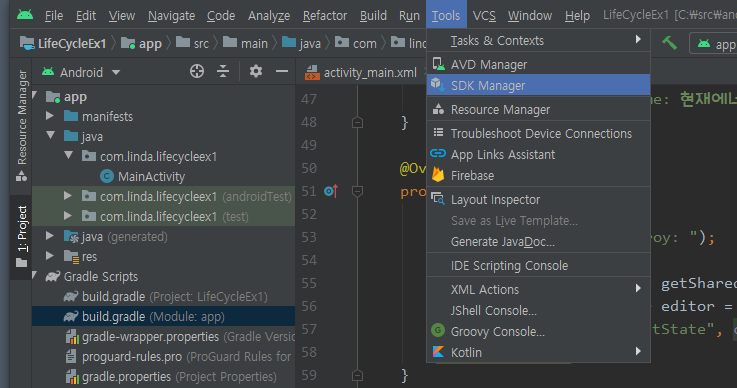The width and height of the screenshot is (737, 388).
Task: Expand Tasks & Contexts submenu
Action: (x=538, y=40)
